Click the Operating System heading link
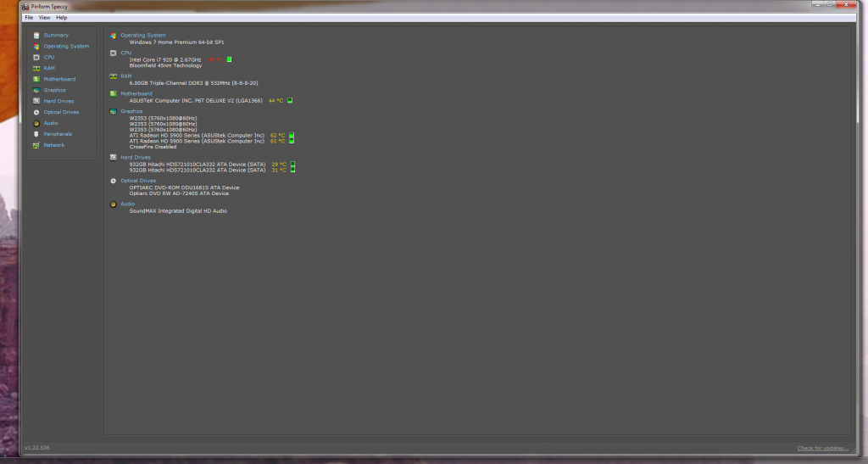The height and width of the screenshot is (464, 868). point(143,36)
